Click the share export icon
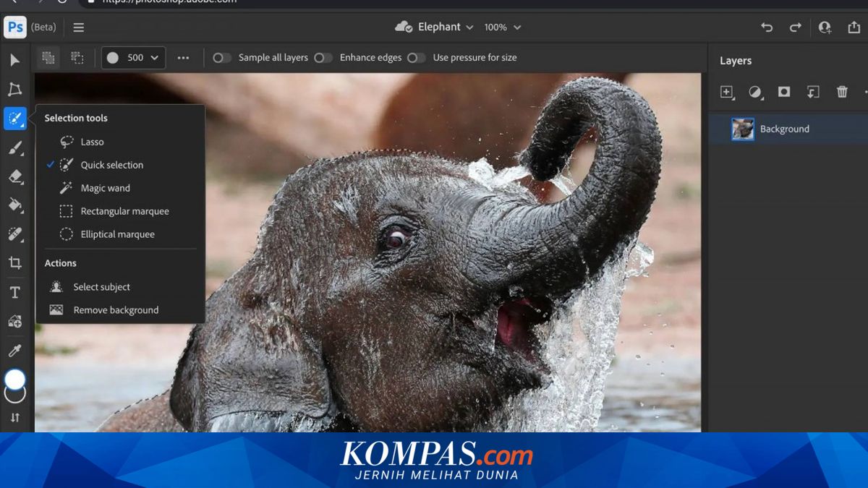 [854, 27]
